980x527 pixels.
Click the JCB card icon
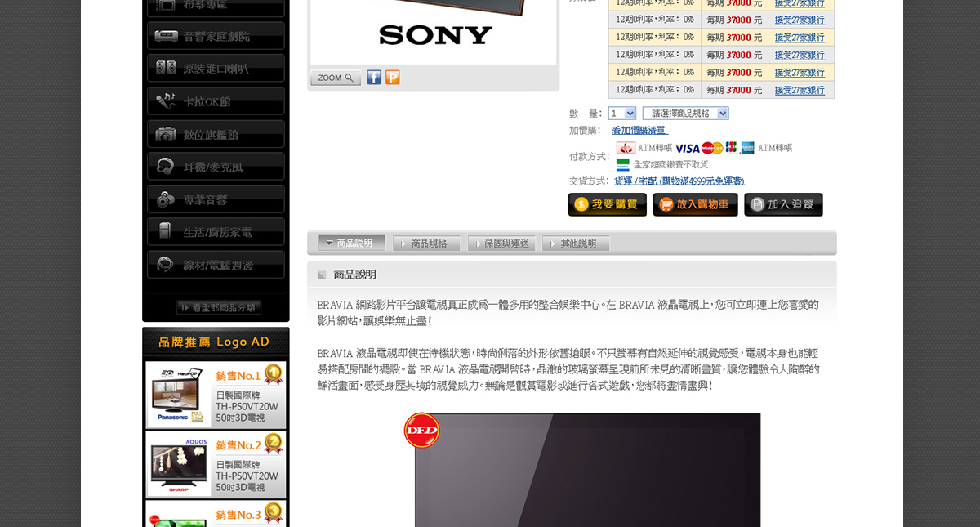[x=732, y=148]
